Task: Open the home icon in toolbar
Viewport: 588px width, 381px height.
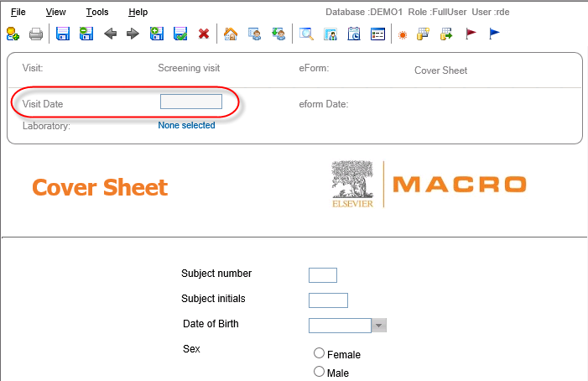Action: point(231,34)
